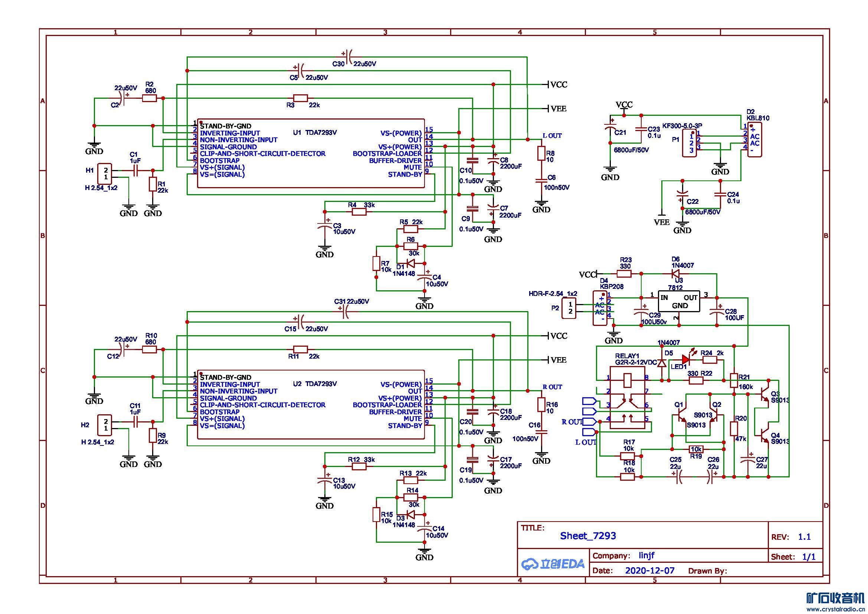Click the '47k' value of R20
Screen dimensions: 868x614
tap(741, 438)
